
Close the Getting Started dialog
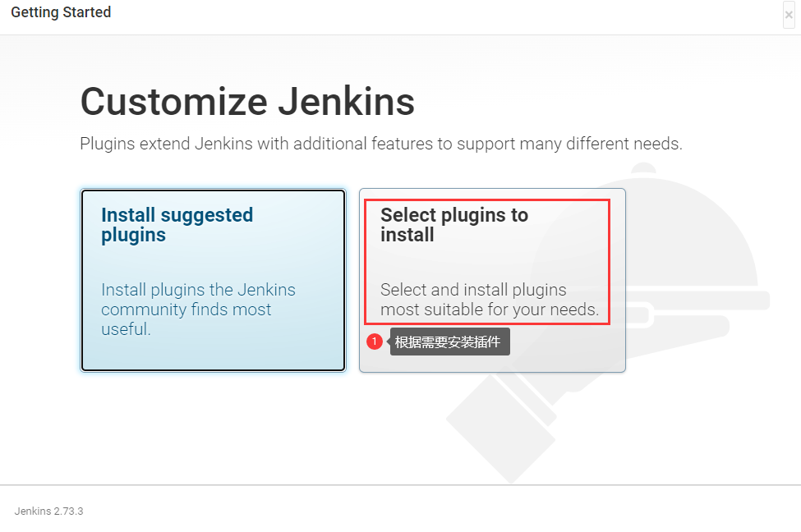789,15
